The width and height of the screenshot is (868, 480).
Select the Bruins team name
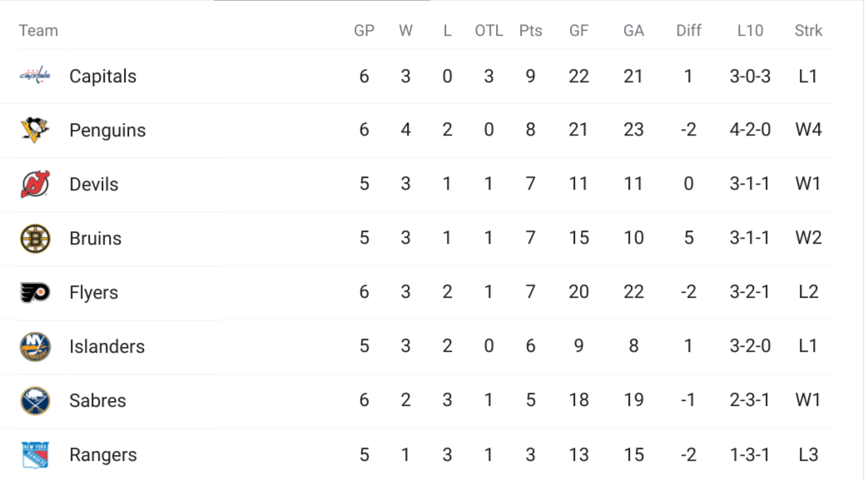[95, 238]
